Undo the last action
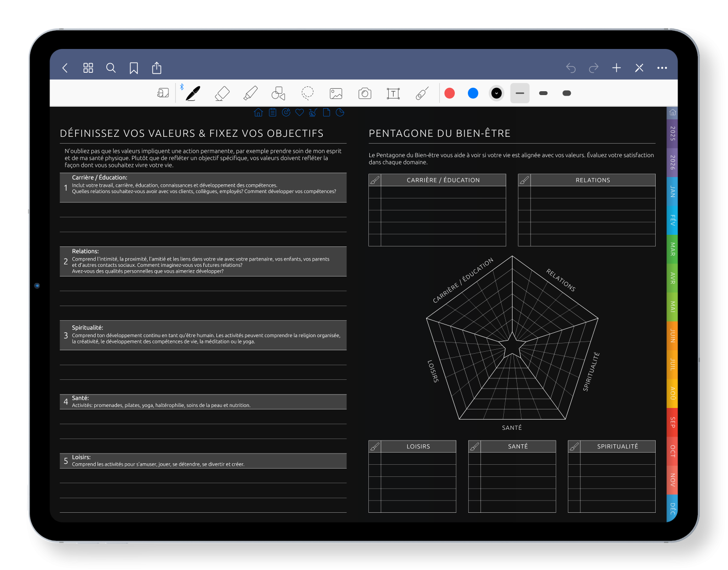Viewport: 728px width, 570px height. [x=571, y=68]
